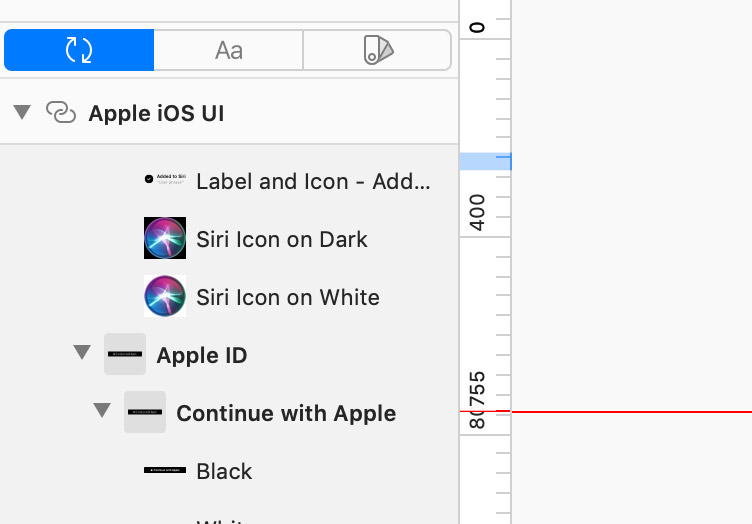Select the Siri Icon on Dark label

click(x=282, y=239)
